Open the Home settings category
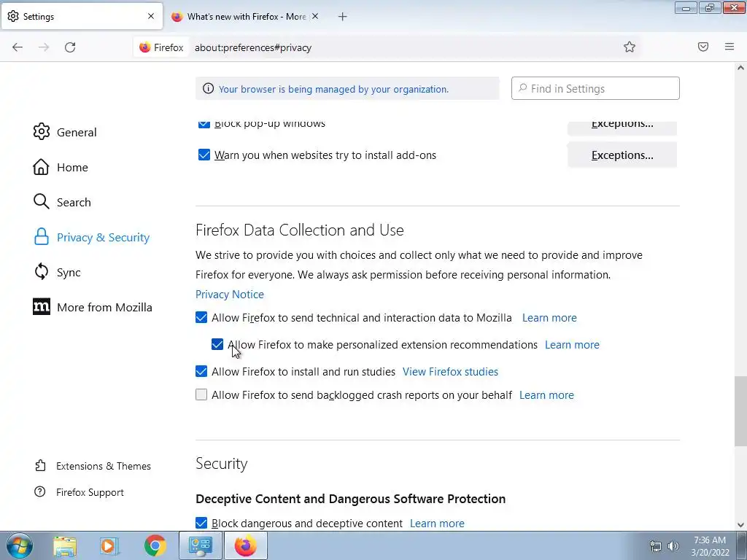 [72, 167]
